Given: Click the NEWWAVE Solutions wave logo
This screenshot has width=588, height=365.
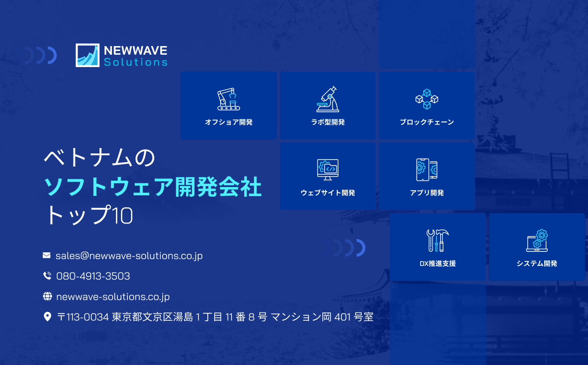Looking at the screenshot, I should 87,55.
